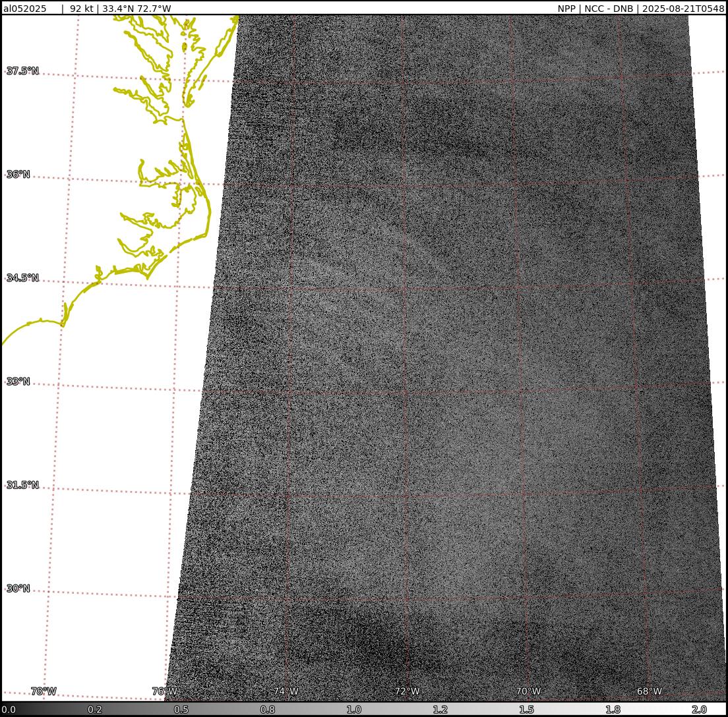The height and width of the screenshot is (717, 728).
Task: Select the 1.5 tick on the colorbar
Action: [x=526, y=710]
